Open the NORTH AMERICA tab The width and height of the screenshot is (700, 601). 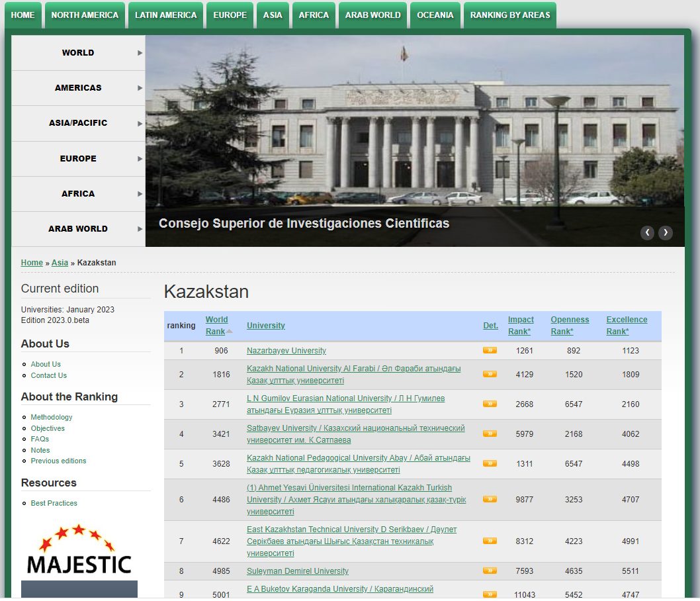[x=85, y=15]
